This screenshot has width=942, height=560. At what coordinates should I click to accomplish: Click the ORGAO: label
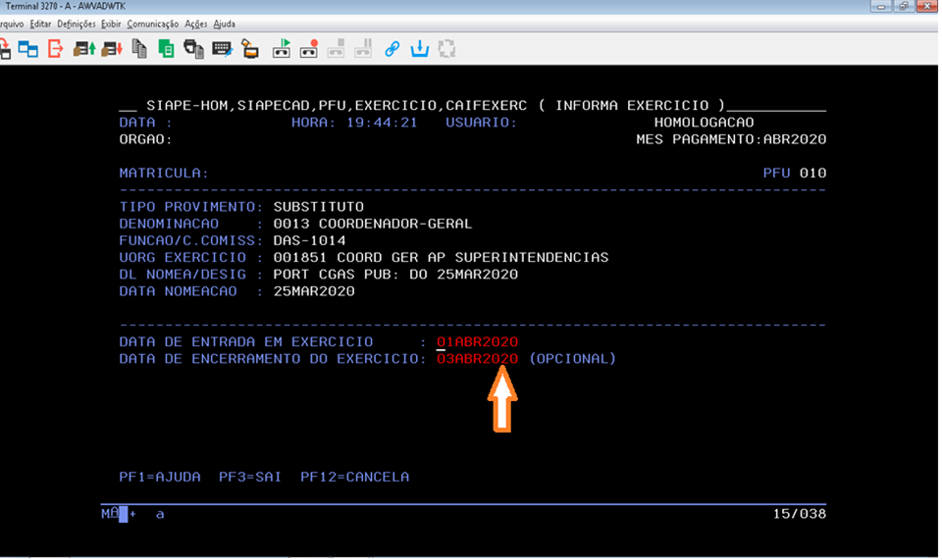(145, 139)
